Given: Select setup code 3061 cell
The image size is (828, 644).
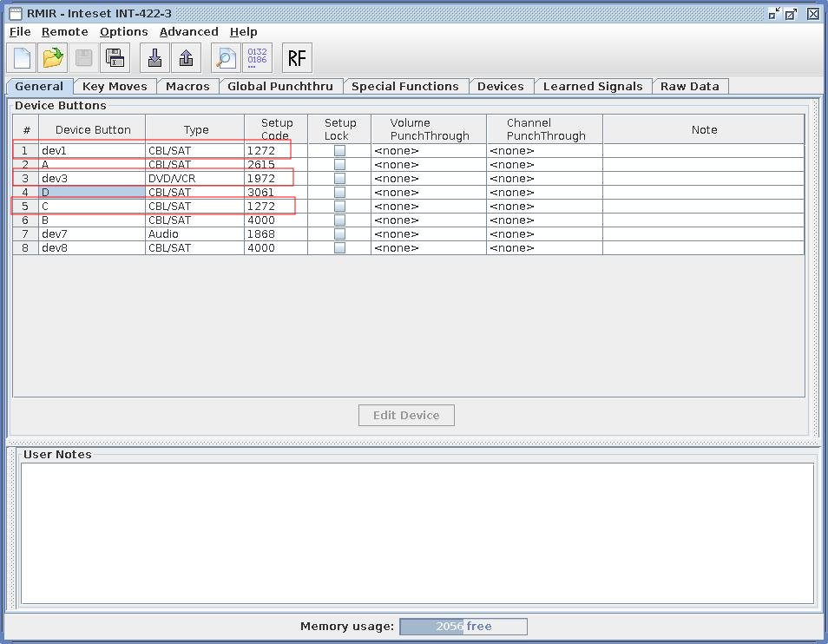Looking at the screenshot, I should (276, 192).
